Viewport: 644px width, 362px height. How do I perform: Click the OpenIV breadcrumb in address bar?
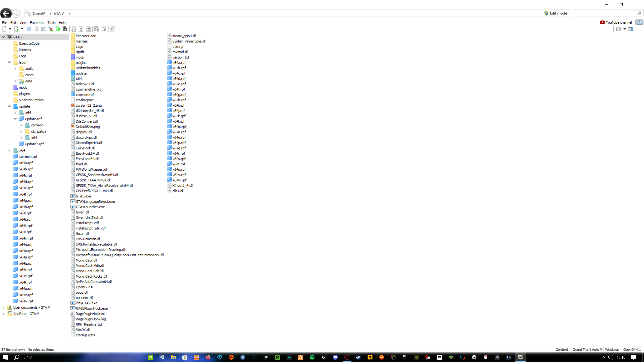pos(38,13)
